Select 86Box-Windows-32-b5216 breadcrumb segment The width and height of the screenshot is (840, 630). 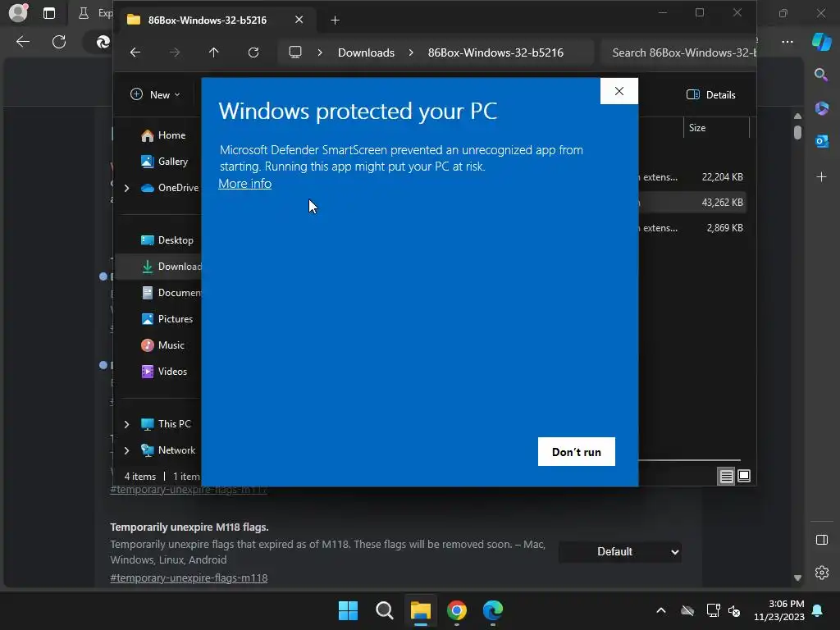click(495, 52)
